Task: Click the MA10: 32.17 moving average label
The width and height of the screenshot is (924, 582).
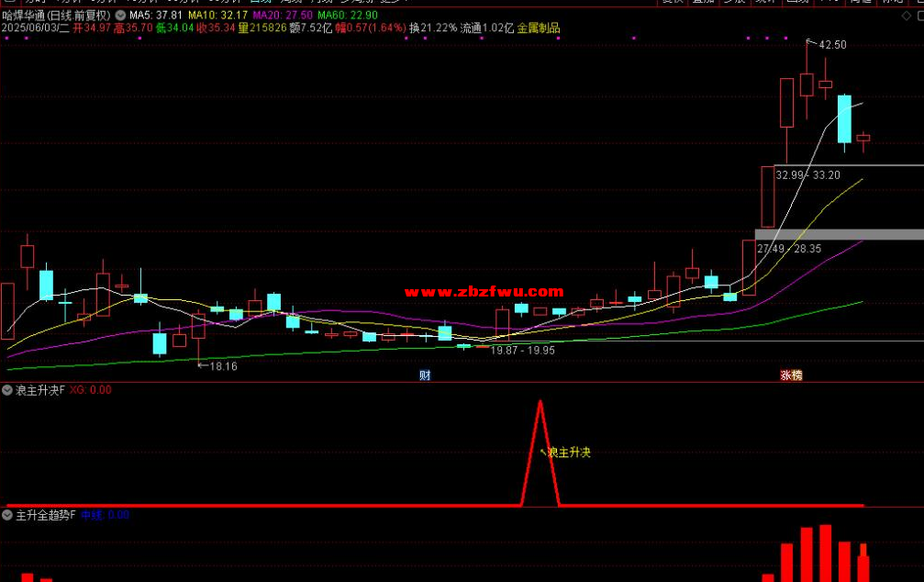Action: pyautogui.click(x=217, y=16)
